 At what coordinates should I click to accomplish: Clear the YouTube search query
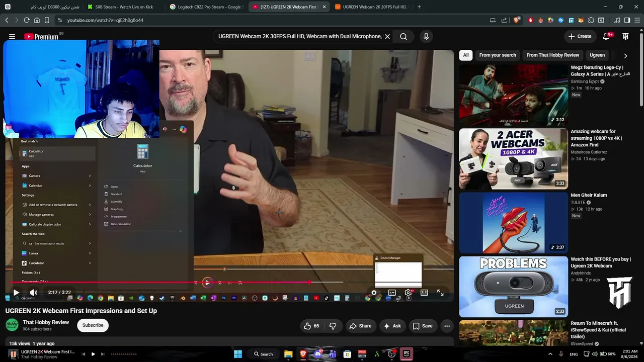click(x=387, y=36)
